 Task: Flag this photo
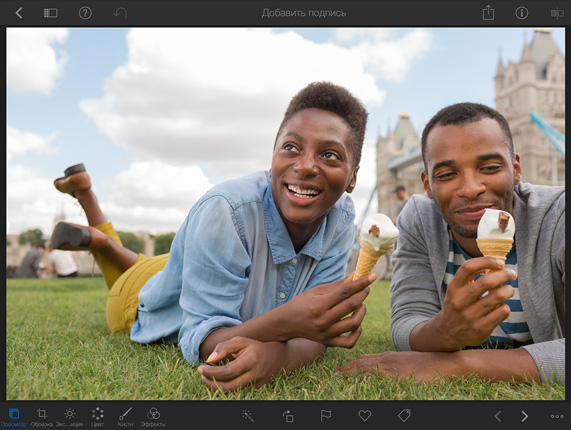326,416
